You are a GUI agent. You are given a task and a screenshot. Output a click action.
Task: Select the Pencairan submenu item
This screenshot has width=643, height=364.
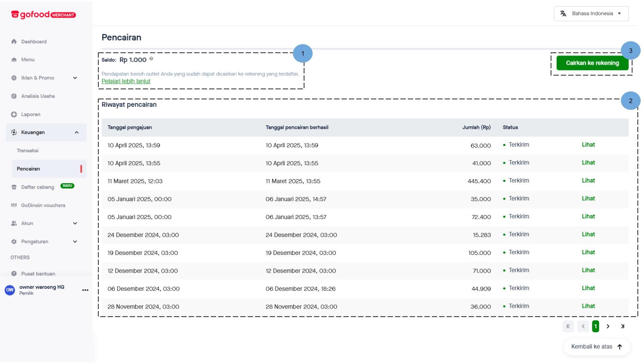pos(49,169)
